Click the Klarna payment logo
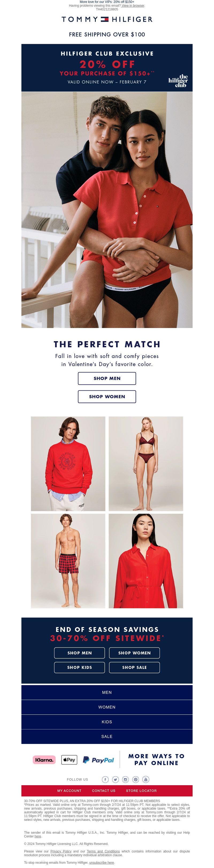 [x=44, y=760]
